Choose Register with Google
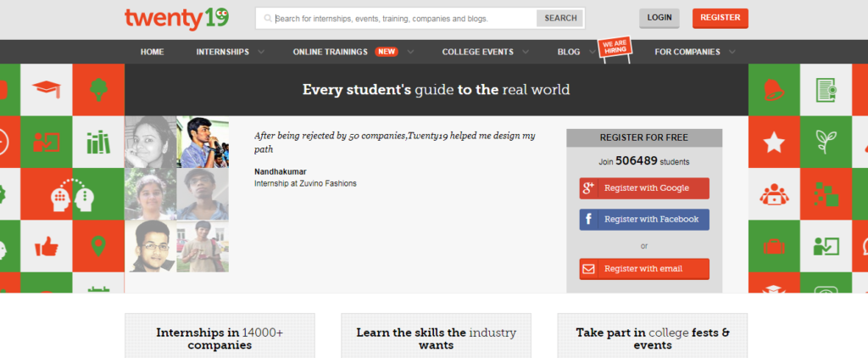 pos(644,188)
